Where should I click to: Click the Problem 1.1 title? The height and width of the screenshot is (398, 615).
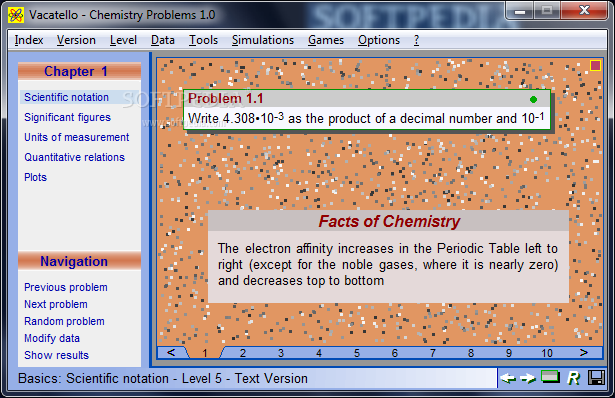(226, 98)
